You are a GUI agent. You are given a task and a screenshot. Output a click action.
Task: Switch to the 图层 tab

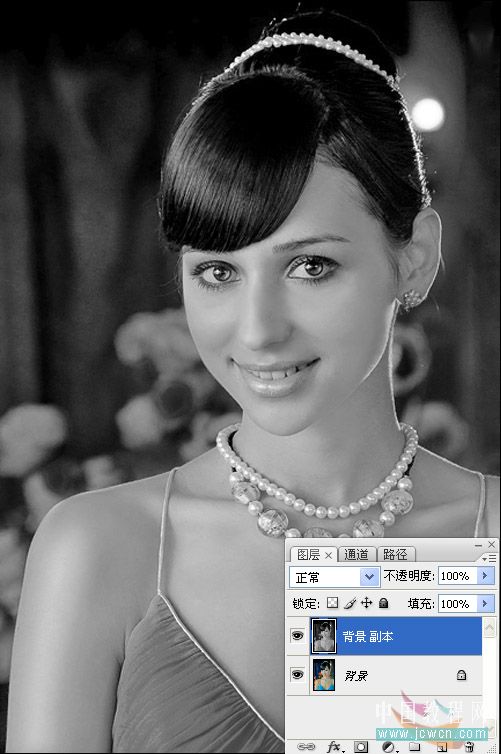(308, 554)
